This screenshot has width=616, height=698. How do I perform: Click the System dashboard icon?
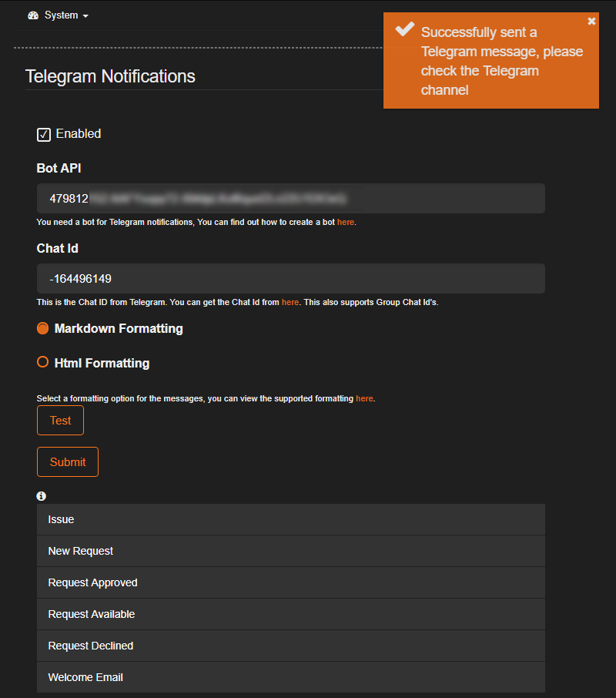click(33, 15)
